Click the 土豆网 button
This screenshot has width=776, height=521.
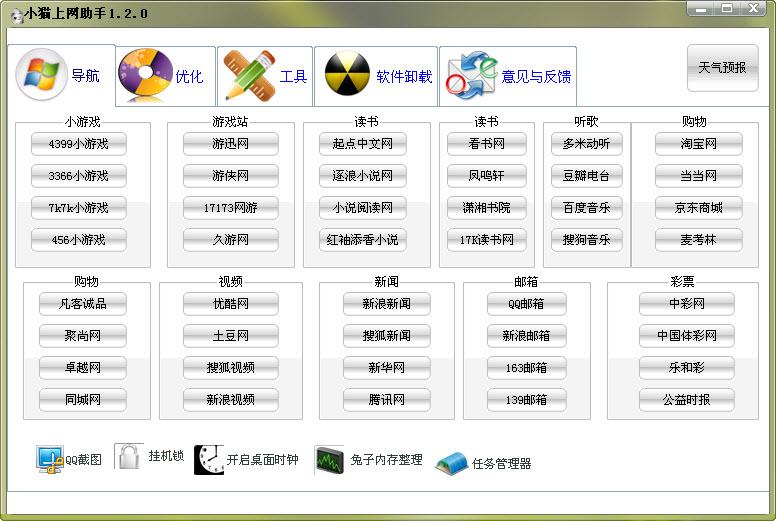pos(231,336)
